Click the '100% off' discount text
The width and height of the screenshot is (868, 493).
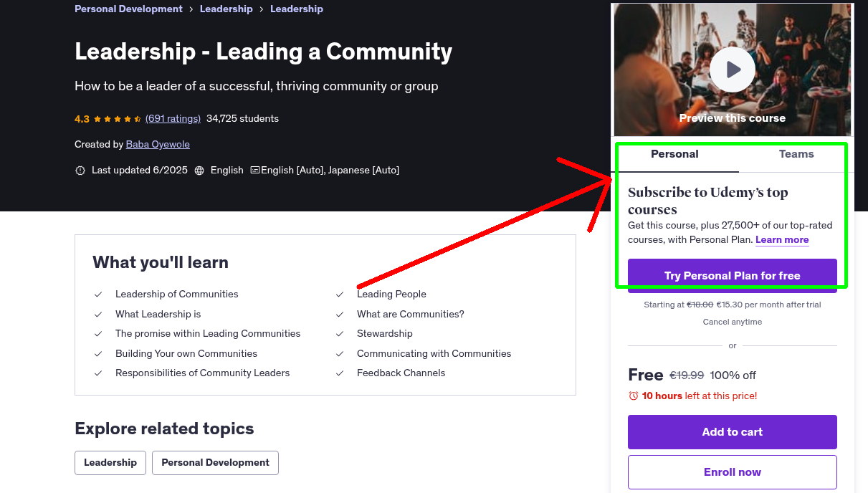click(x=733, y=375)
